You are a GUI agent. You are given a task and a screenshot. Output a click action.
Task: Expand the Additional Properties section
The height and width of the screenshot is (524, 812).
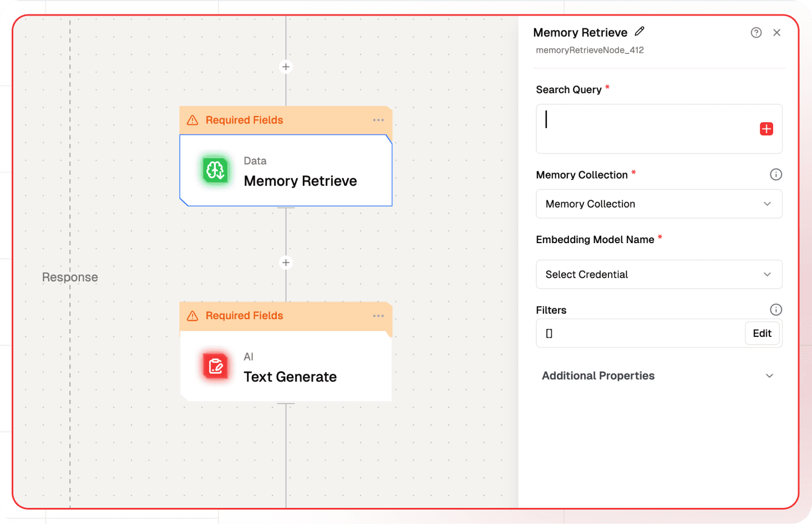pos(659,376)
